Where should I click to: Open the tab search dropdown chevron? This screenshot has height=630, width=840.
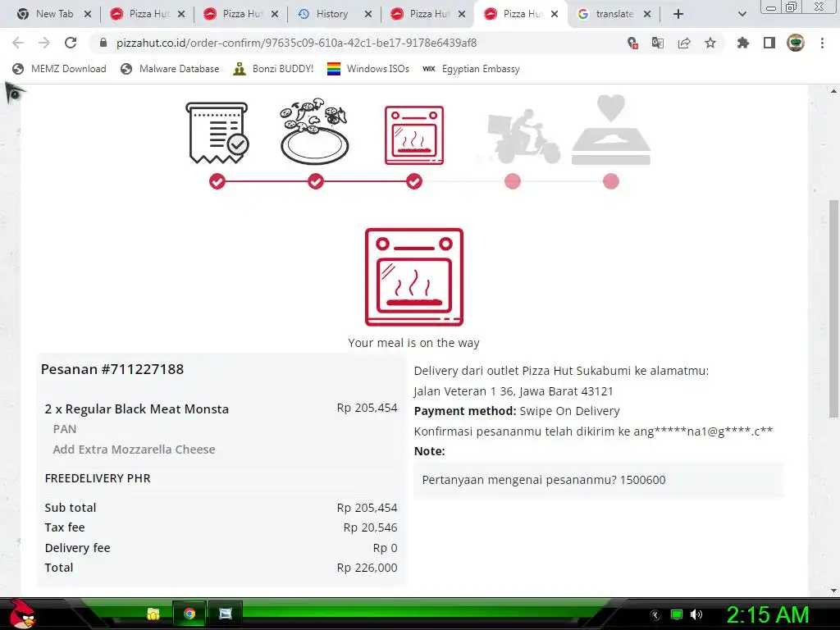[x=742, y=14]
